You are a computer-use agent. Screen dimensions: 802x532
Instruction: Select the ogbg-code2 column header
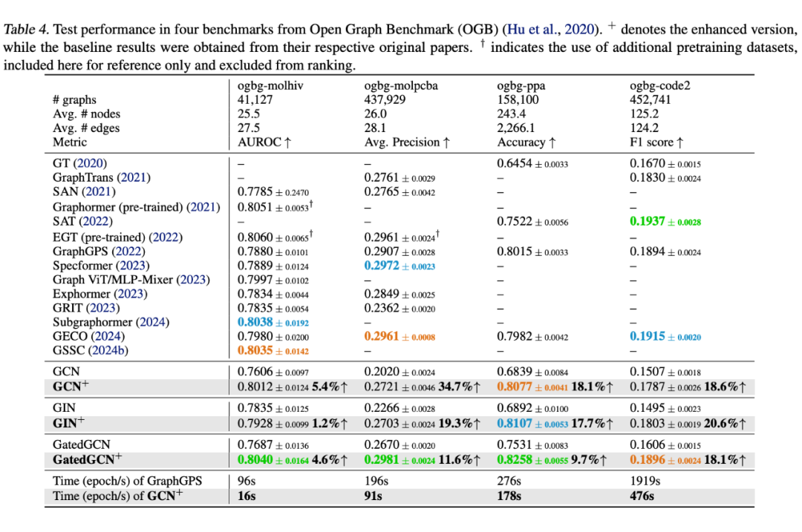[x=660, y=85]
